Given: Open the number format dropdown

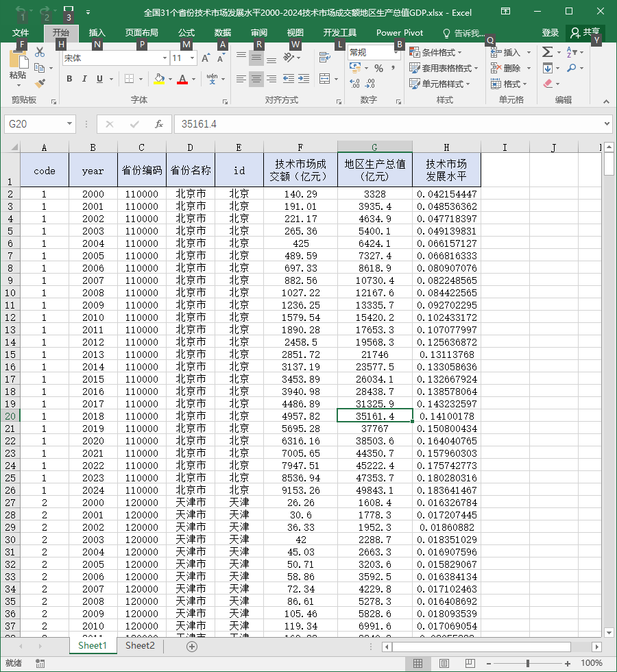Looking at the screenshot, I should point(396,52).
